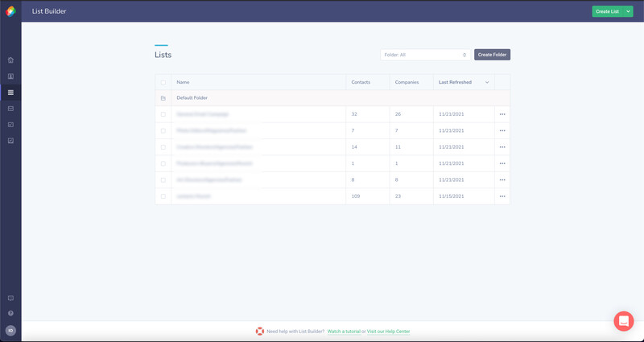644x342 pixels.
Task: Click the blurred list name in 109-contacts row
Action: 193,196
